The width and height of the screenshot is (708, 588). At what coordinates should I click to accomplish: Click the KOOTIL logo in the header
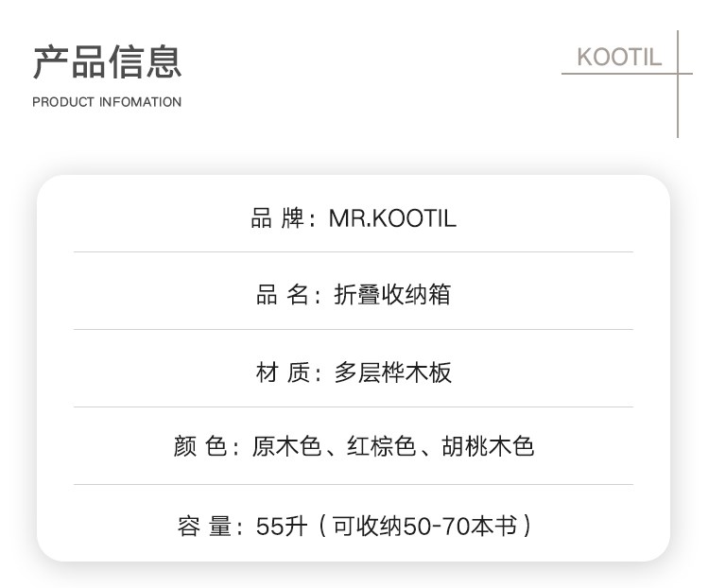coord(619,57)
